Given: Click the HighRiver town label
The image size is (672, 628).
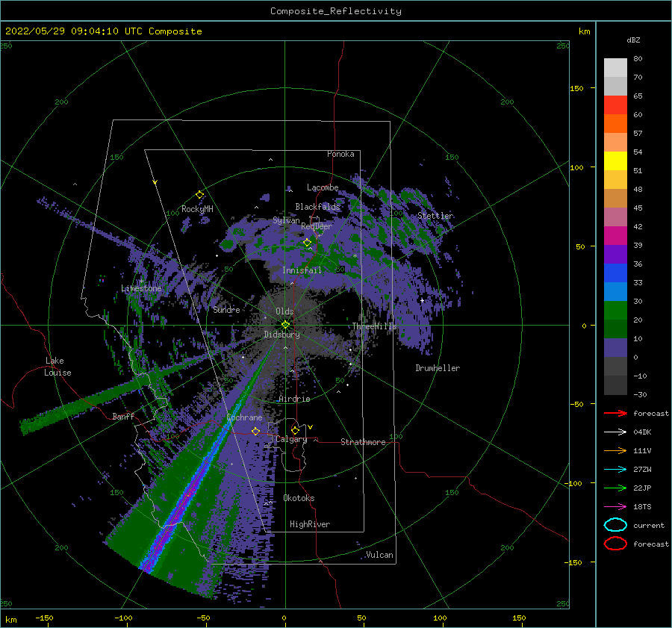Looking at the screenshot, I should click(x=310, y=524).
